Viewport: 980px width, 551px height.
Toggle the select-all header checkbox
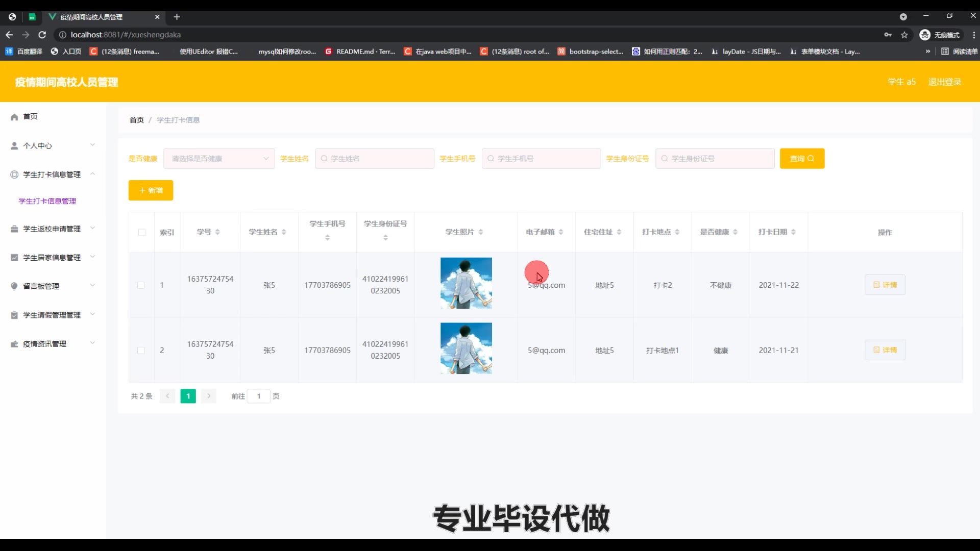(x=142, y=233)
